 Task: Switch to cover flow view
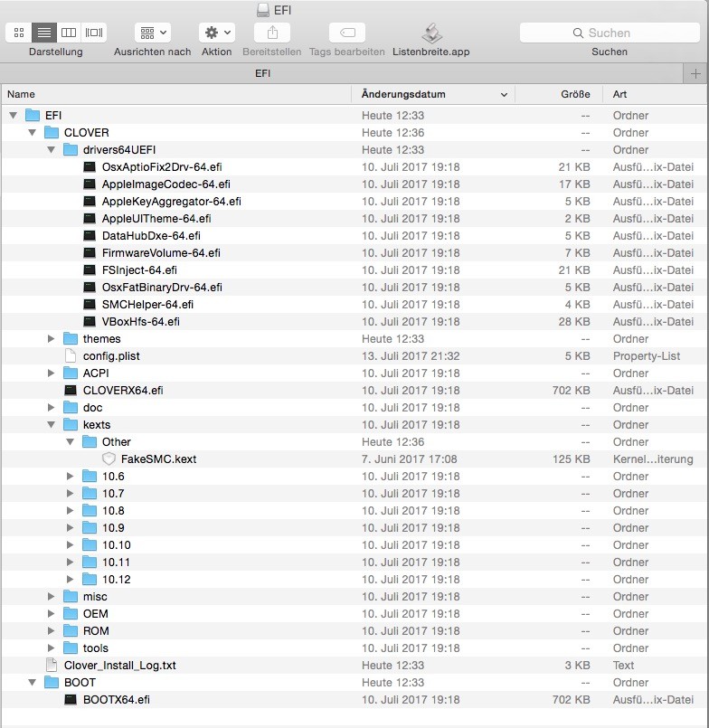(94, 33)
